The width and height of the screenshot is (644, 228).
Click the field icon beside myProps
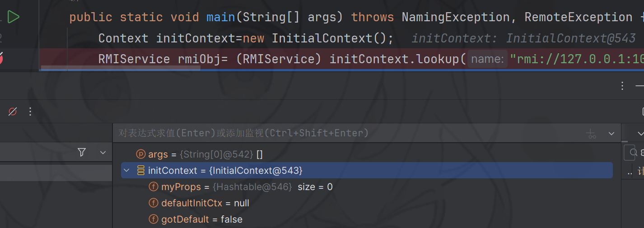pos(154,187)
